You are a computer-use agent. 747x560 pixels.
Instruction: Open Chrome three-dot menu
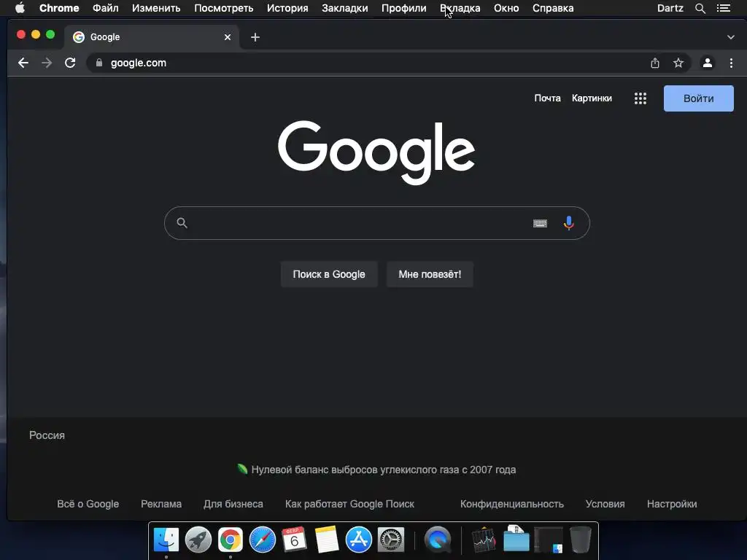(x=731, y=63)
